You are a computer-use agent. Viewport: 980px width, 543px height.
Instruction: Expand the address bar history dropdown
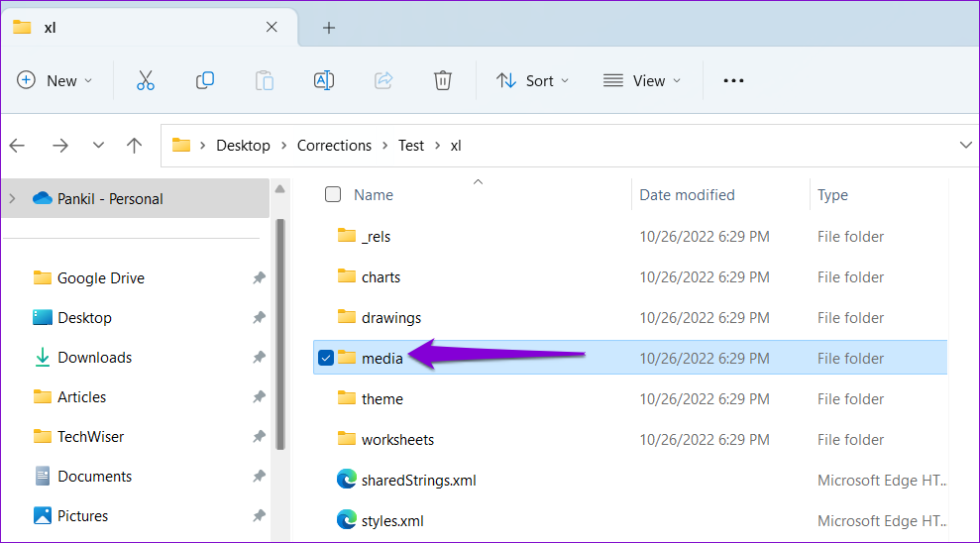point(965,145)
